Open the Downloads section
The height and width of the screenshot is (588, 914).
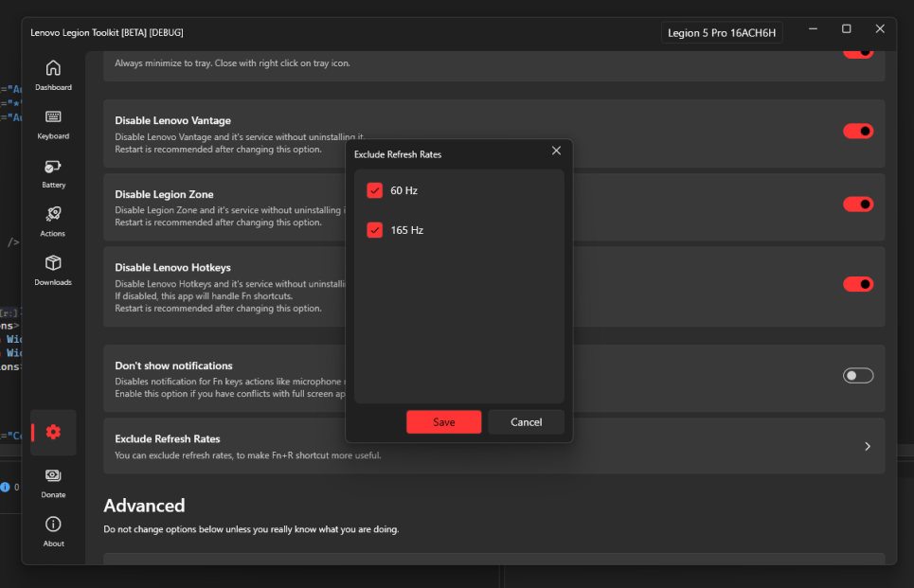[x=53, y=268]
